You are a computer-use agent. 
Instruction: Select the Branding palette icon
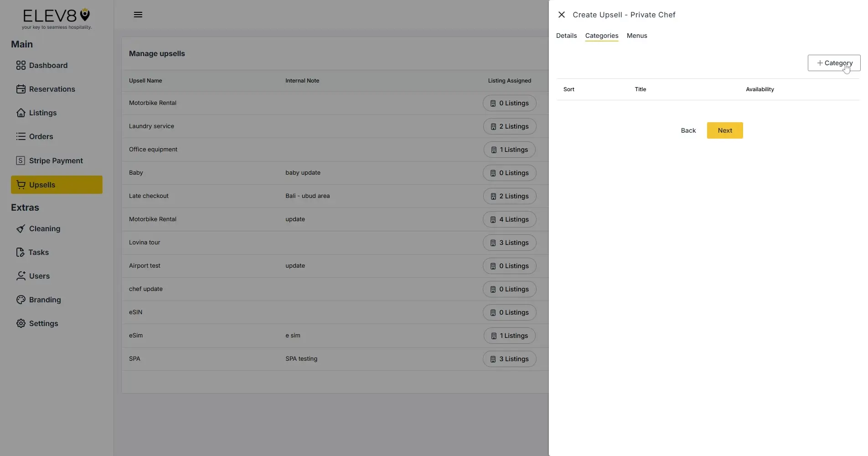(21, 300)
